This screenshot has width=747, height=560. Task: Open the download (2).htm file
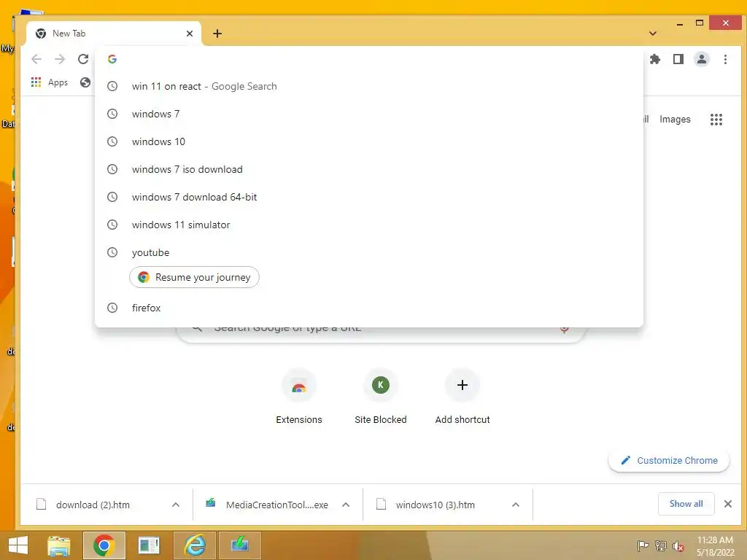pos(93,505)
